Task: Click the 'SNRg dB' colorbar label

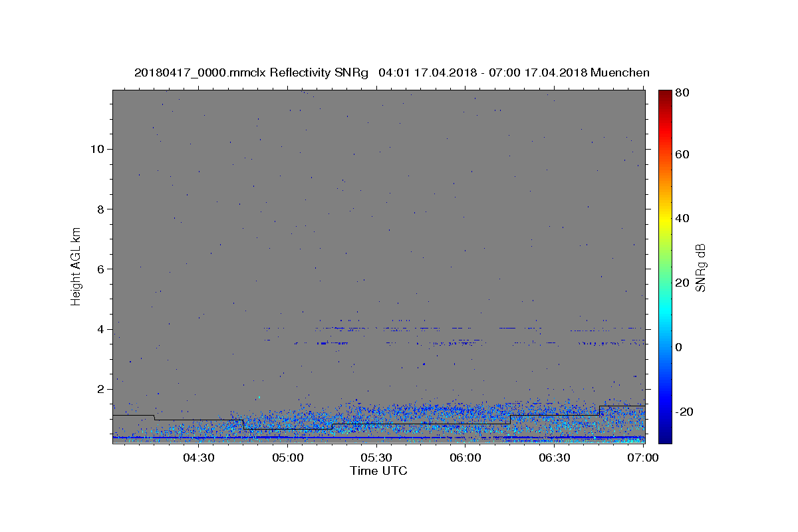Action: pyautogui.click(x=700, y=267)
